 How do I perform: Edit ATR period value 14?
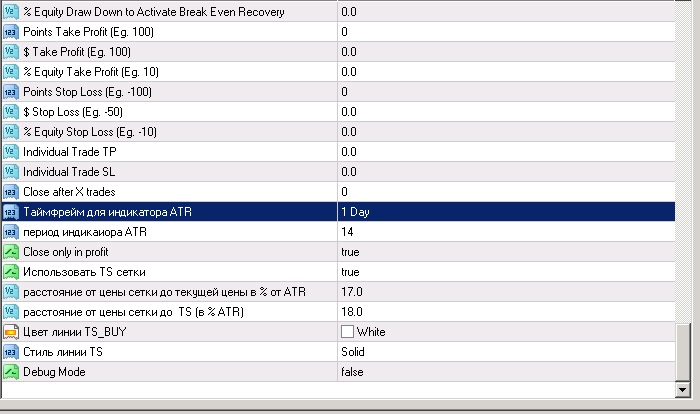pyautogui.click(x=506, y=232)
